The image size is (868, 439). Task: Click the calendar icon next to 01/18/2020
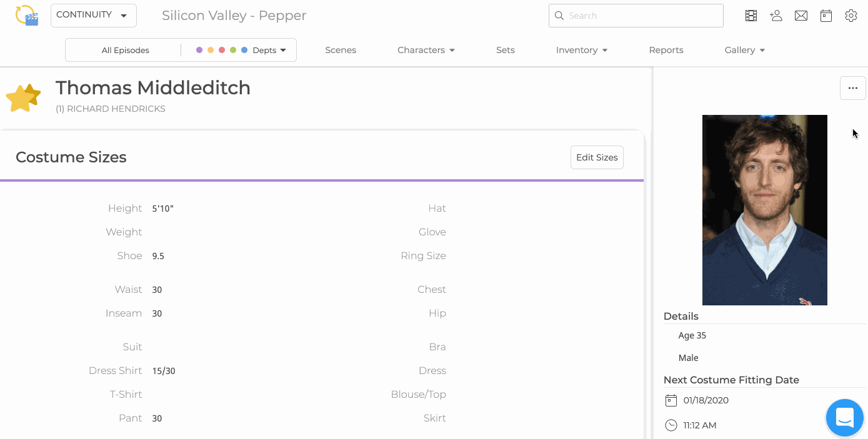tap(671, 400)
